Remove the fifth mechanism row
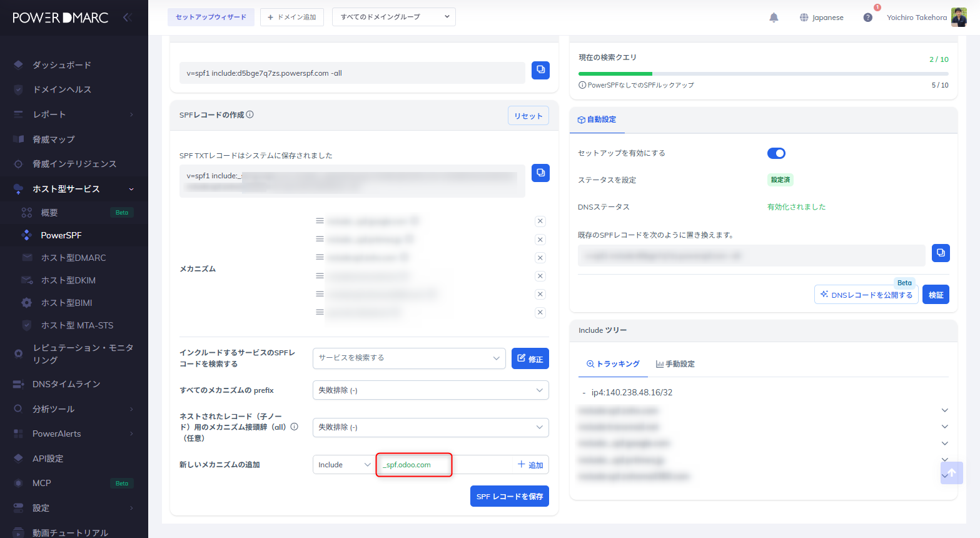Screen dimensions: 980x538 540,294
